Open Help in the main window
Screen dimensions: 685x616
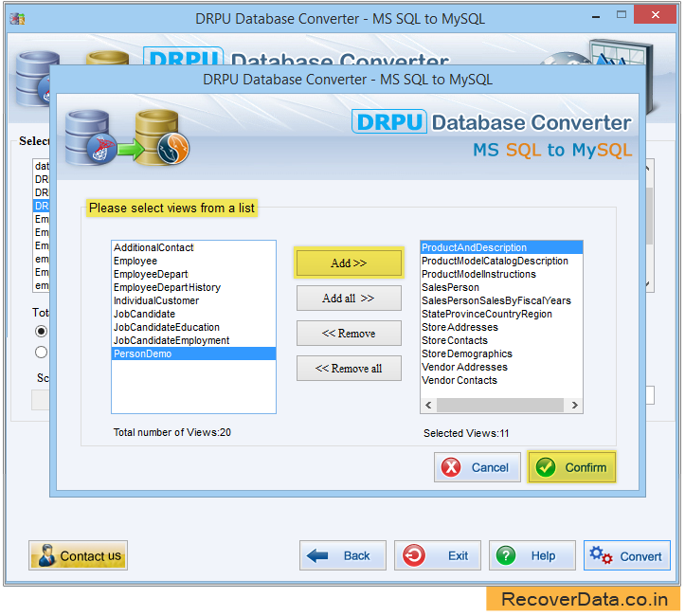point(532,555)
